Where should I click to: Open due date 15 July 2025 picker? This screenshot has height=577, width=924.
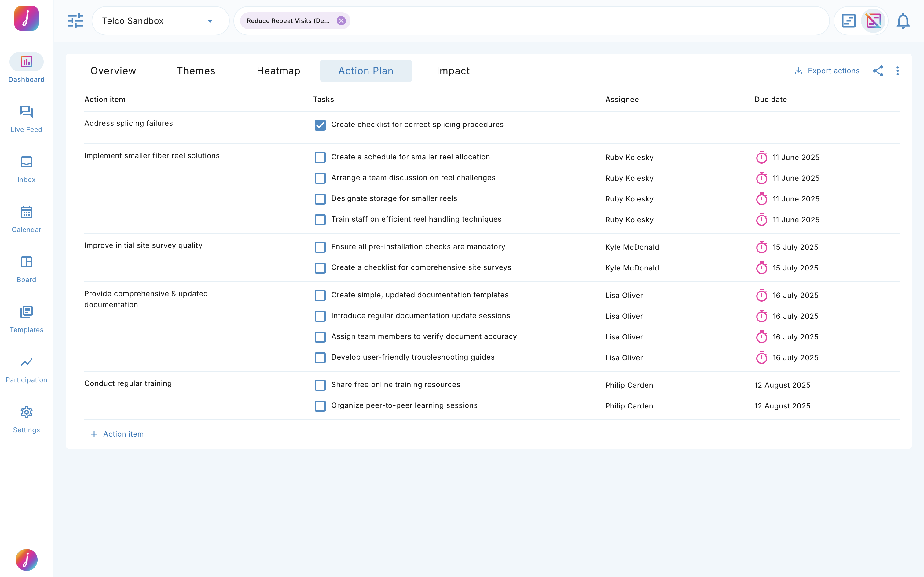[x=795, y=247]
